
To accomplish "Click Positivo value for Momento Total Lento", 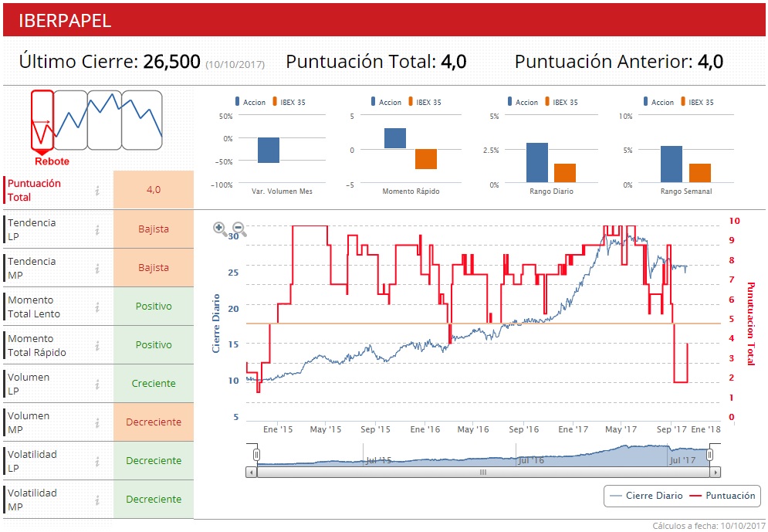I will click(x=154, y=307).
